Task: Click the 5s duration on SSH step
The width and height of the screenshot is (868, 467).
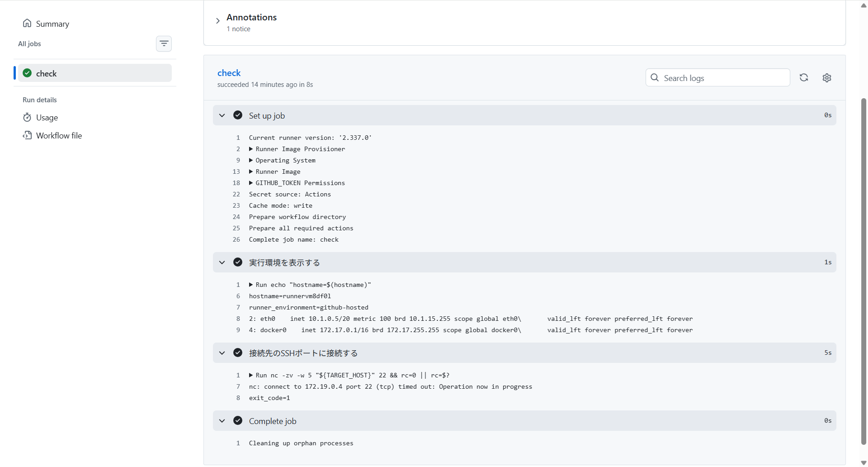Action: point(828,353)
